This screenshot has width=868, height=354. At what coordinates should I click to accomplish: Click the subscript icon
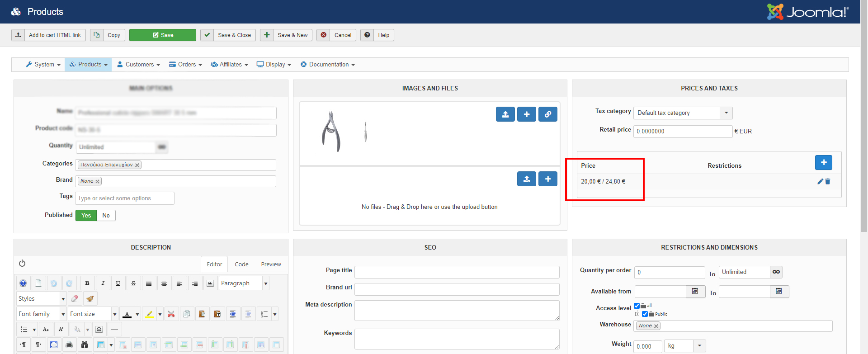click(46, 329)
